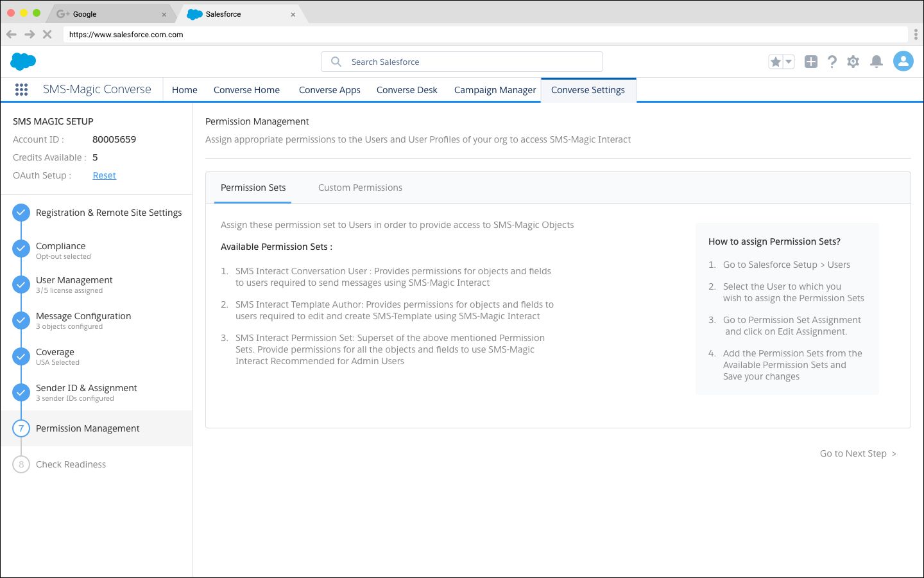Open the Campaign Manager tab
924x578 pixels.
coord(495,90)
